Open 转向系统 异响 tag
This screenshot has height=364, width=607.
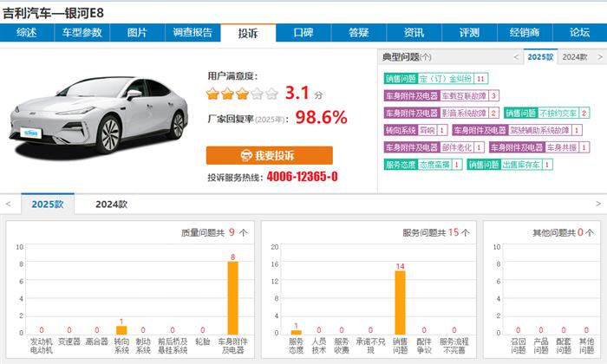click(415, 130)
